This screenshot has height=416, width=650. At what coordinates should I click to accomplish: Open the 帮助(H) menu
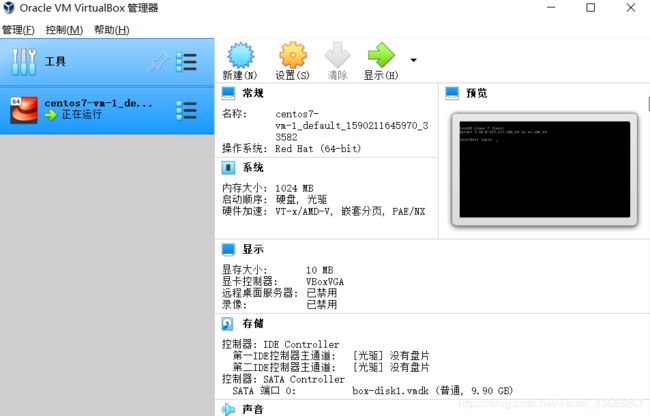[112, 30]
